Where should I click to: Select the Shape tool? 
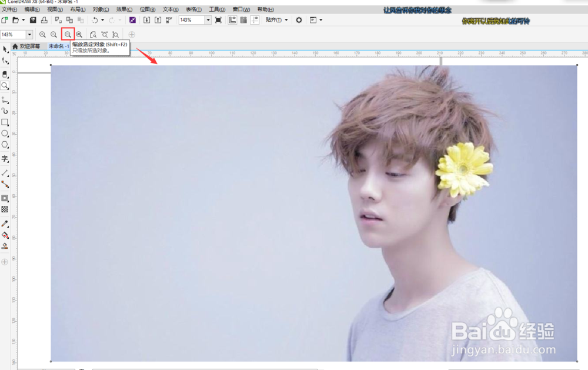pos(5,61)
